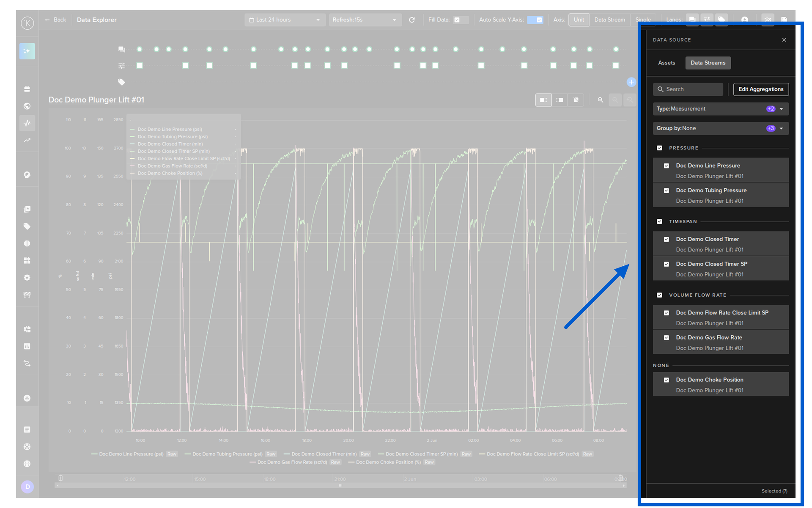Image resolution: width=812 pixels, height=508 pixels.
Task: Uncheck the Doc Demo Closed Timer checkbox
Action: (667, 240)
